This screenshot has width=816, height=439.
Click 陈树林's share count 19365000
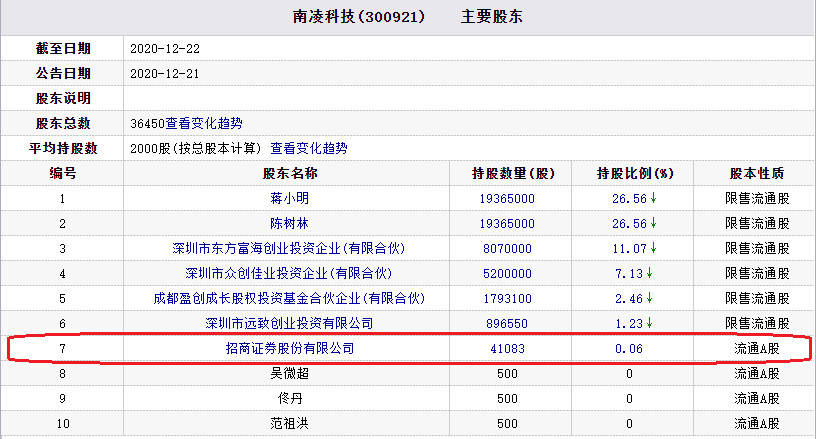click(507, 224)
